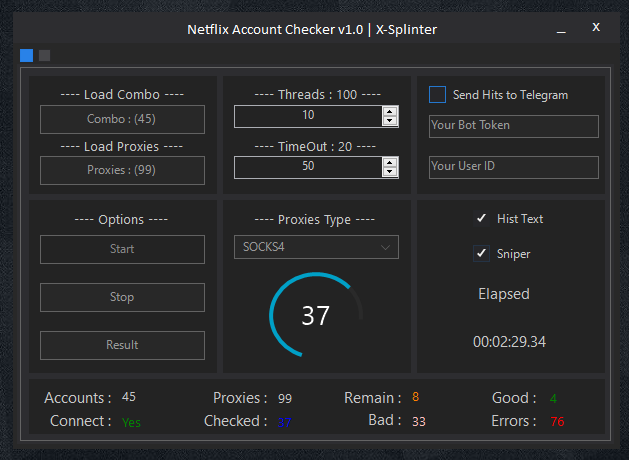Click the green Connect status Yes
The height and width of the screenshot is (460, 629).
point(131,422)
